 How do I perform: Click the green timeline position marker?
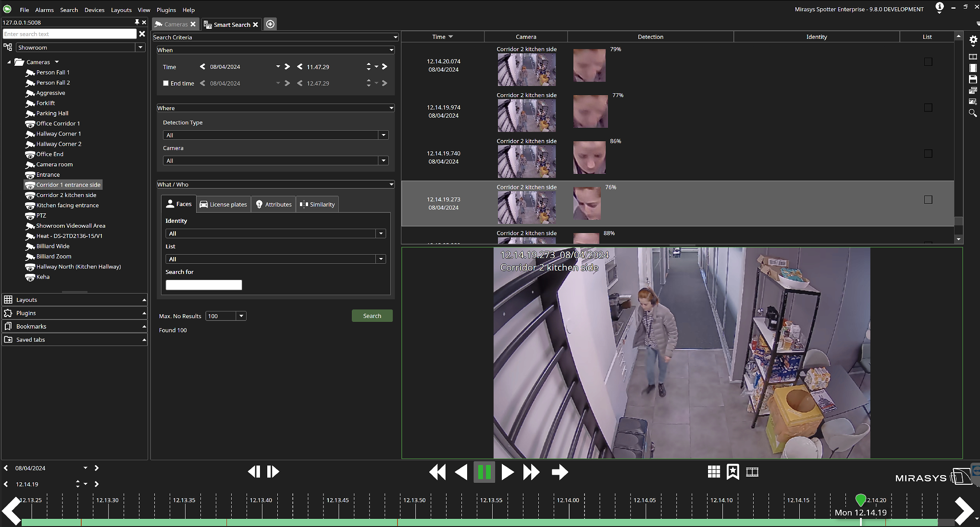[860, 500]
